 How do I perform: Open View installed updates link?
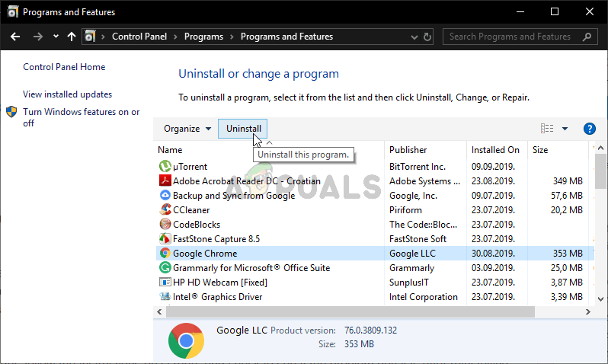coord(67,94)
